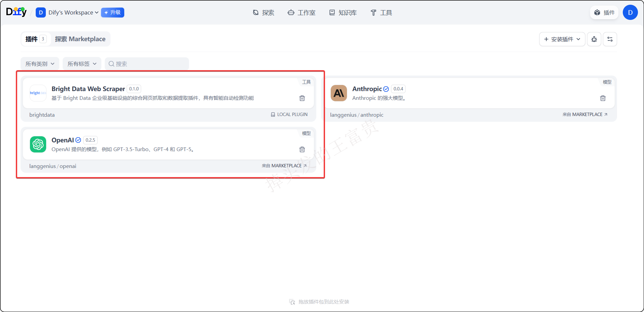Click the OpenAI plugin description text
The image size is (644, 312).
tap(123, 149)
